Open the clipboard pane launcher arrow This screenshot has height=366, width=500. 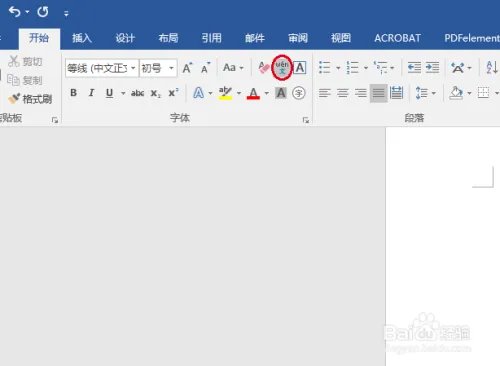pos(55,120)
